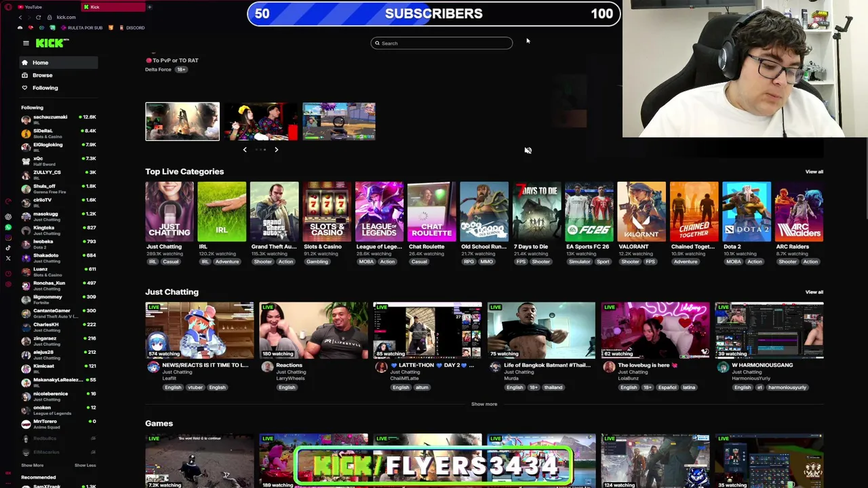Screen dimensions: 868x488
Task: Open RULETA POR SUB bookmark
Action: (x=82, y=28)
